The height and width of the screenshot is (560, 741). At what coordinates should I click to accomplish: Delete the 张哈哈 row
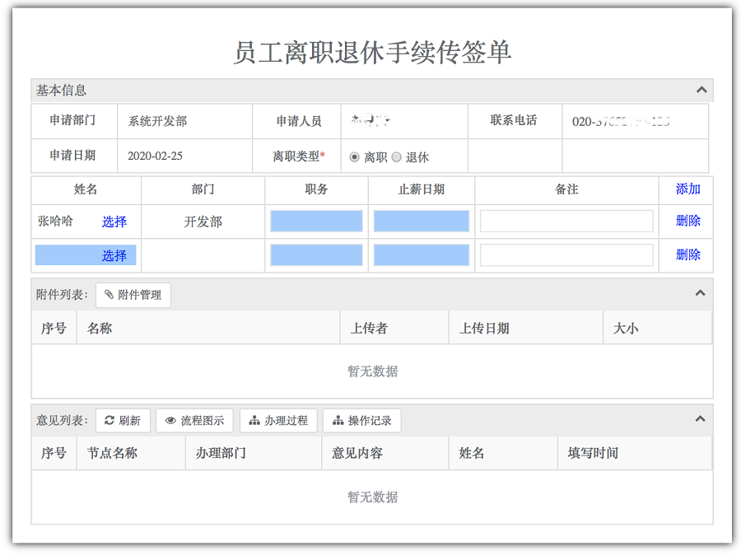tap(687, 221)
